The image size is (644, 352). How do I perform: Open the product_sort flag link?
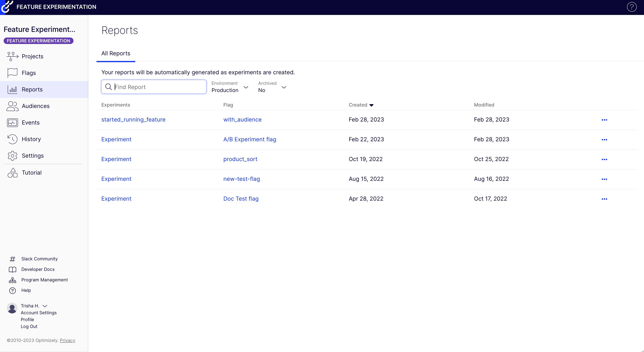[240, 159]
